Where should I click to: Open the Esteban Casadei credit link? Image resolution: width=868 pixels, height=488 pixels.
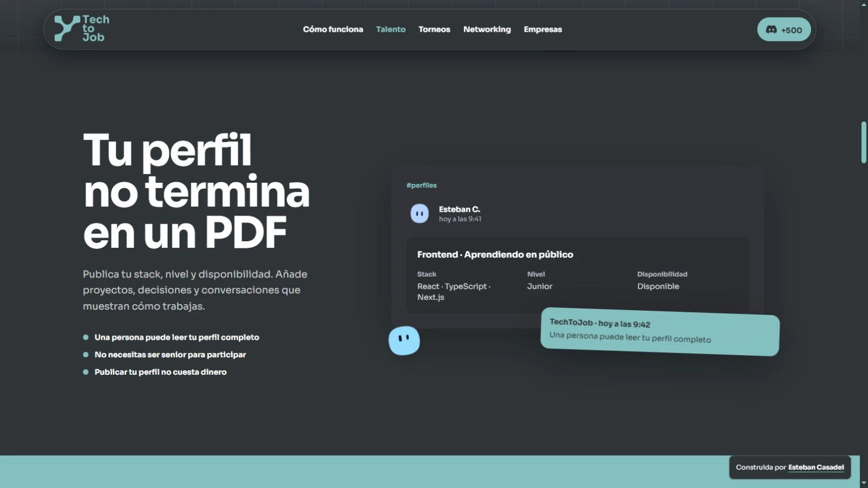click(x=816, y=467)
